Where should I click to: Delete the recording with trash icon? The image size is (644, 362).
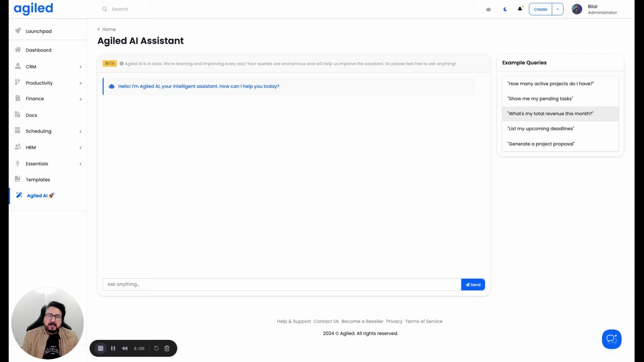click(167, 348)
